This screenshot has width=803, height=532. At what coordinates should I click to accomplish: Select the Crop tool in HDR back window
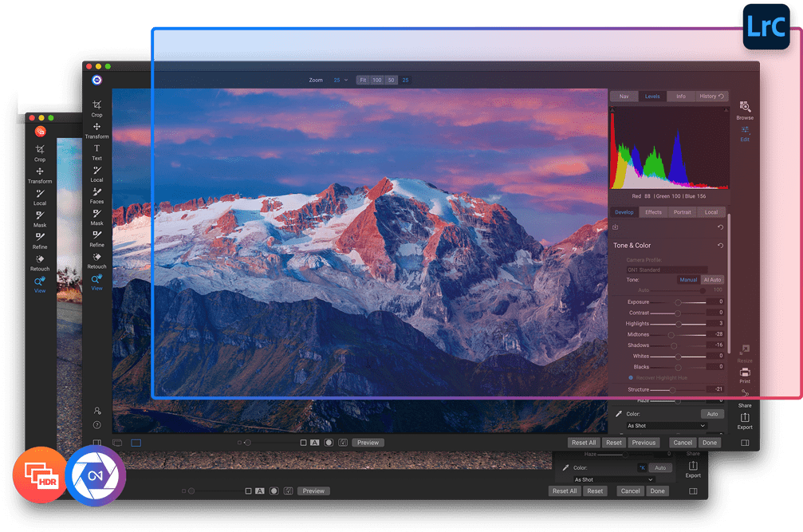tap(40, 152)
